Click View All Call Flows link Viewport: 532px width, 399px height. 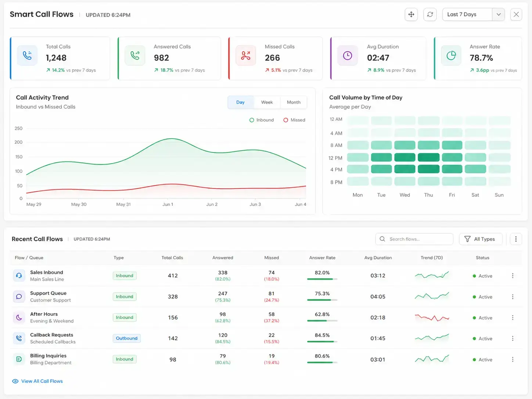37,381
